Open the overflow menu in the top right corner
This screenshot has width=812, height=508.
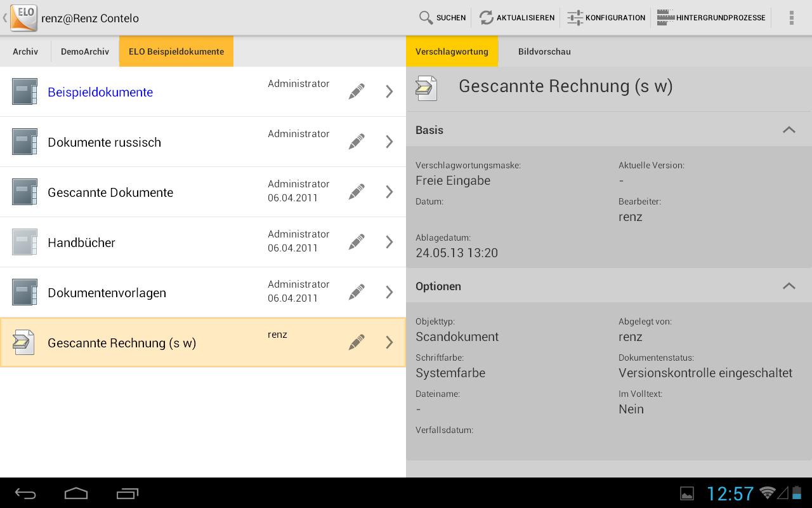pyautogui.click(x=792, y=18)
